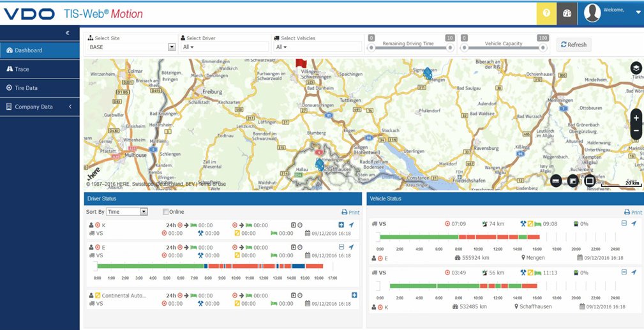Toggle the Online checkbox
This screenshot has width=644, height=330.
(165, 212)
